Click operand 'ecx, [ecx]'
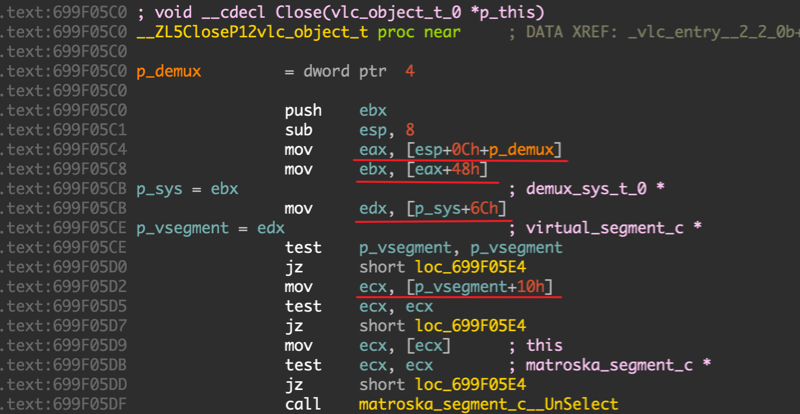Viewport: 800px width, 414px height. [x=405, y=346]
